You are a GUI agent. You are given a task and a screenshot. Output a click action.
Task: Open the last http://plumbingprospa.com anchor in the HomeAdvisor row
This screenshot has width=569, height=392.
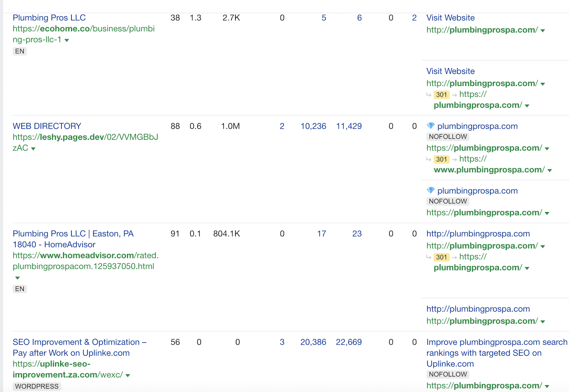tap(478, 309)
